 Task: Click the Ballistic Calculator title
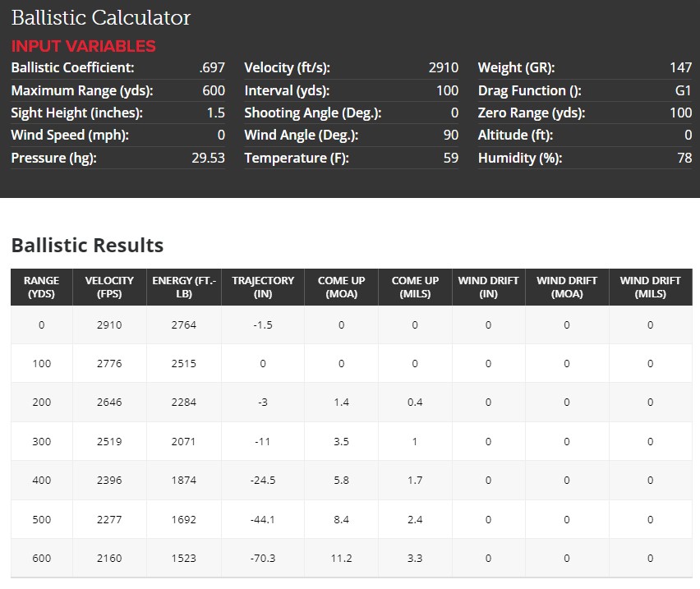coord(100,17)
